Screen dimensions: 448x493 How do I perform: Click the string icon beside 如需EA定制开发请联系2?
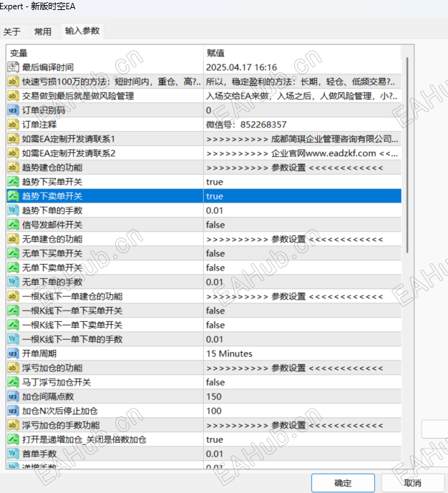pyautogui.click(x=13, y=153)
